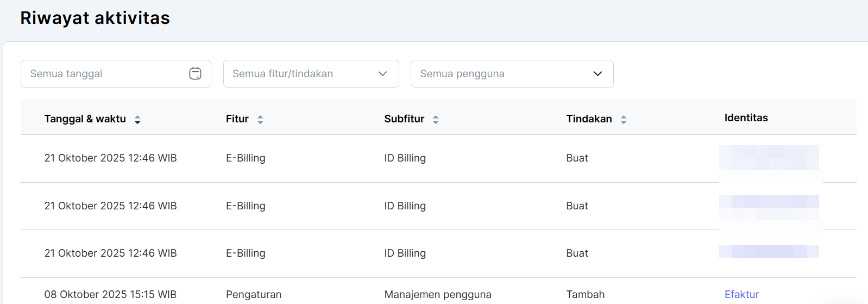Click the Tanggal & waktu column header
The width and height of the screenshot is (868, 304).
point(85,119)
